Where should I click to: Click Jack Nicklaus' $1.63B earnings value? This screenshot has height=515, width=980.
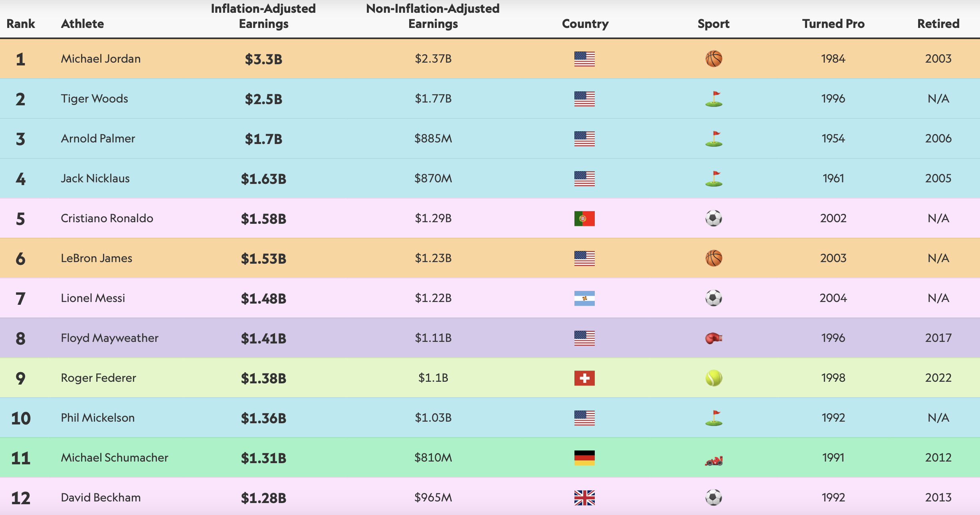(263, 179)
